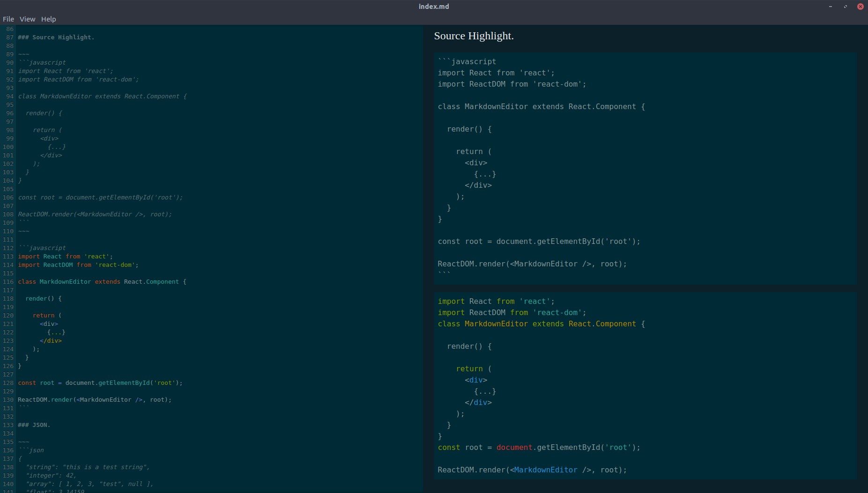The height and width of the screenshot is (493, 868).
Task: Open the Help menu
Action: [48, 19]
